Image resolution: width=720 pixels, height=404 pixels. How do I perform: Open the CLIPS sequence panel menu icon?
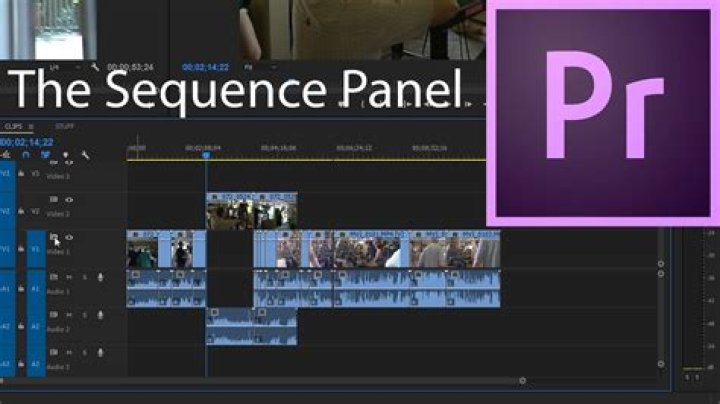[31, 126]
